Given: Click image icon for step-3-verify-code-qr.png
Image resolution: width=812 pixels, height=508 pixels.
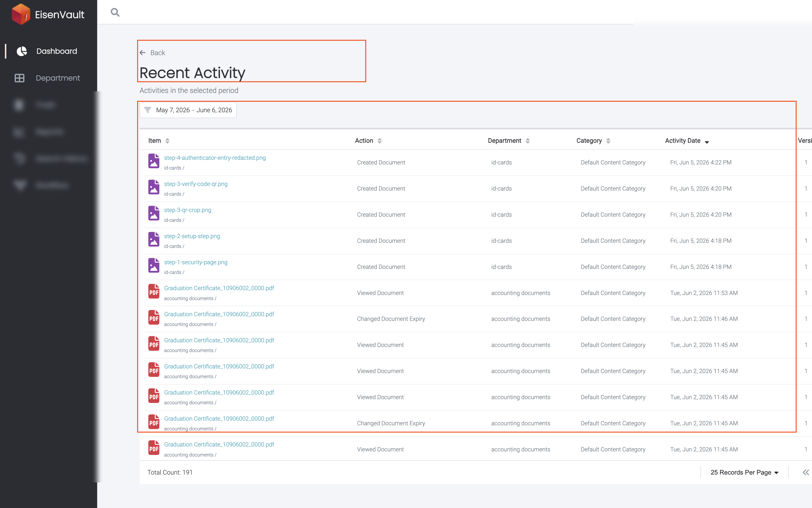Looking at the screenshot, I should point(154,187).
